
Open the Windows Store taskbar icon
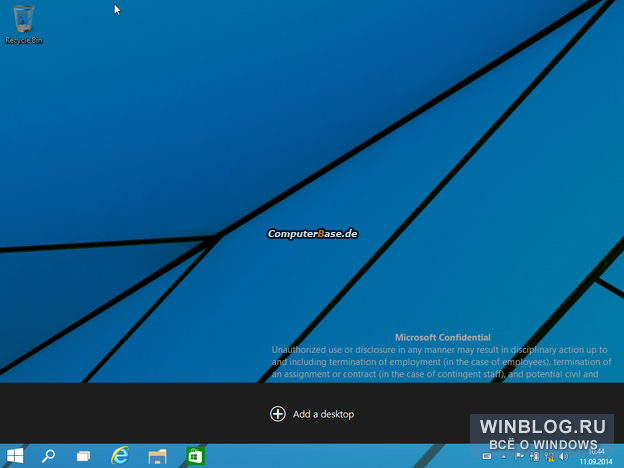[195, 456]
